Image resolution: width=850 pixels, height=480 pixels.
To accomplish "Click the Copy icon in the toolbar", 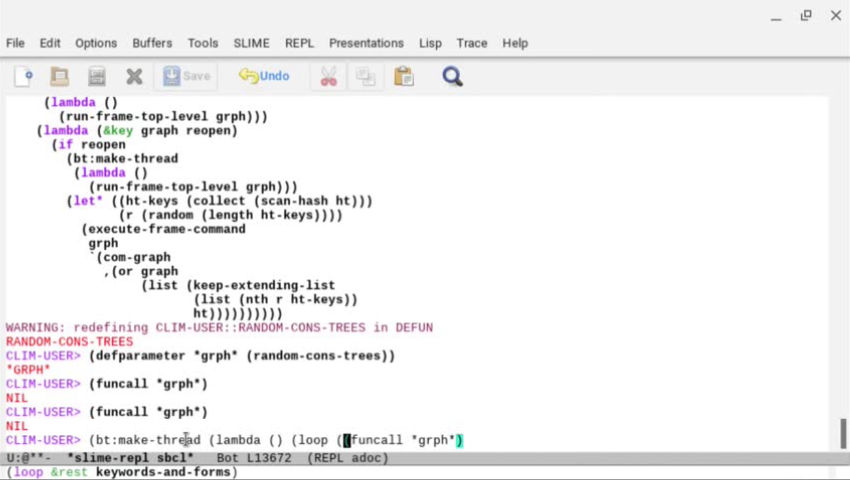I will coord(365,76).
